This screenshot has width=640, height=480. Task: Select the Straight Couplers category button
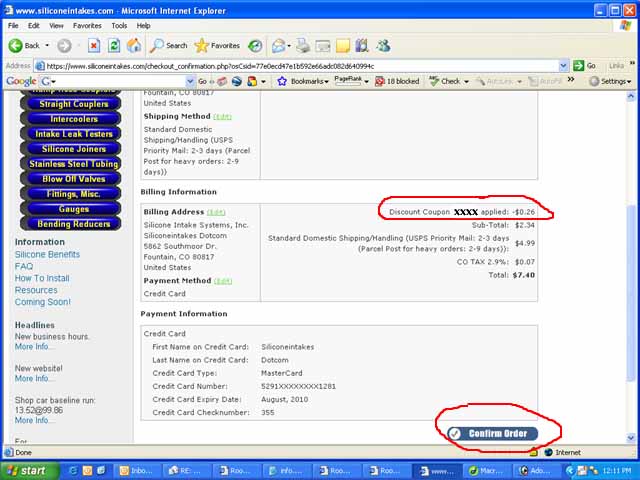pyautogui.click(x=71, y=104)
